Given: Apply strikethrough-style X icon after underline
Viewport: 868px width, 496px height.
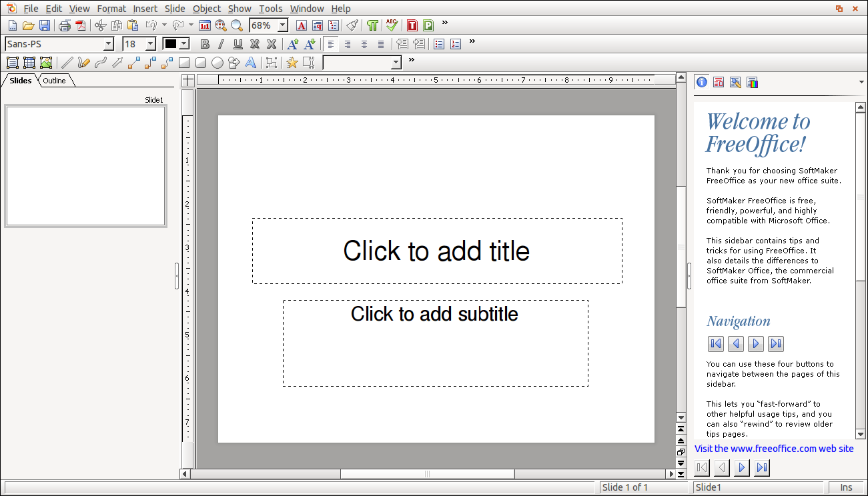Looking at the screenshot, I should [254, 44].
